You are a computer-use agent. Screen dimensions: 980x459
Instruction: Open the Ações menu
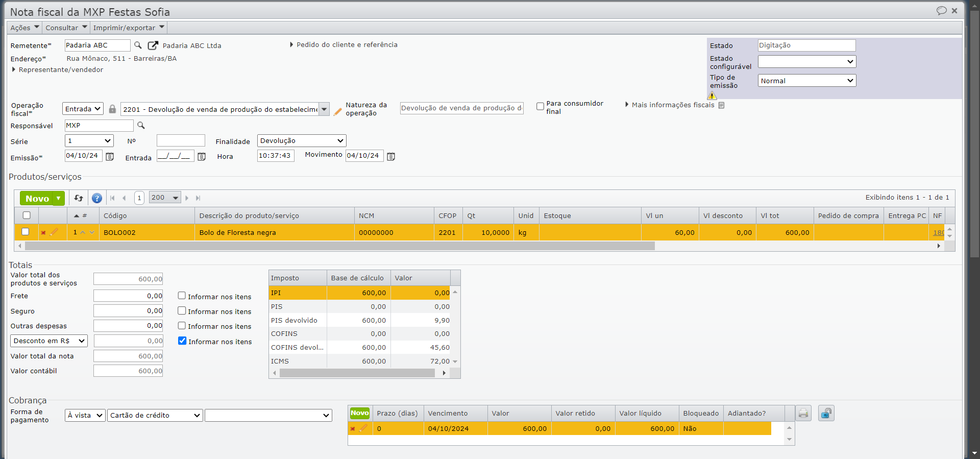coord(24,28)
